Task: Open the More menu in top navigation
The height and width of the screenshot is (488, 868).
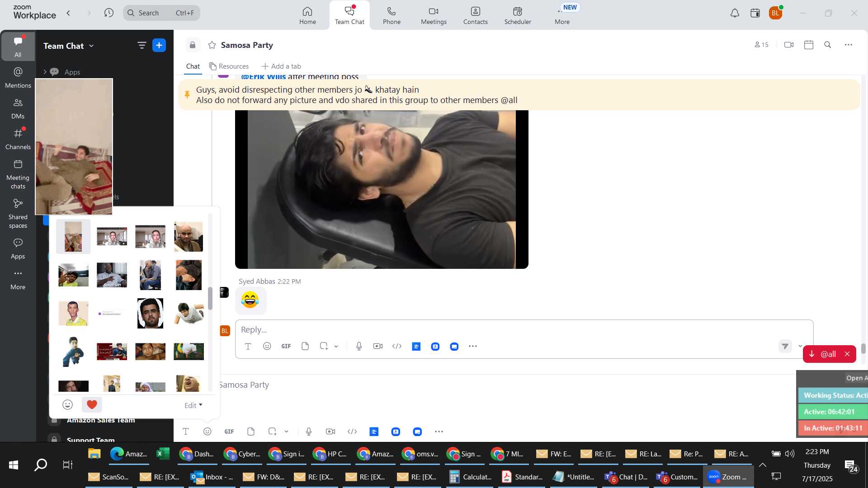Action: click(x=562, y=15)
